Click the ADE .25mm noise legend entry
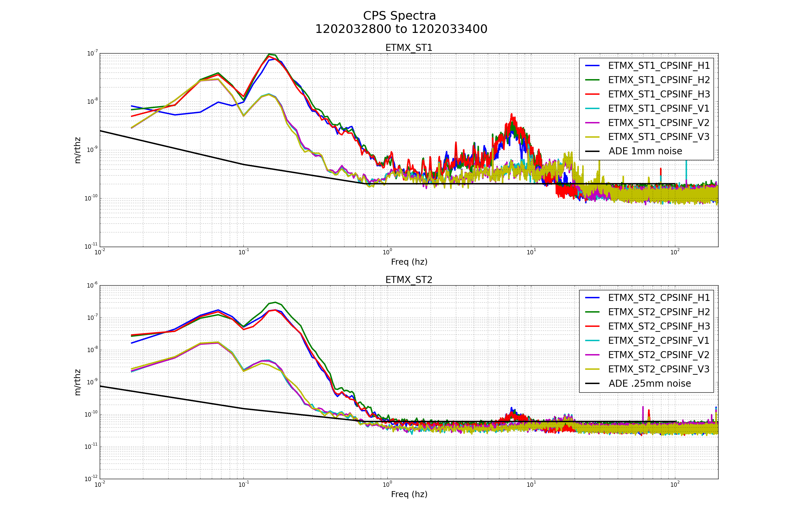Image resolution: width=798 pixels, height=532 pixels. tap(649, 384)
